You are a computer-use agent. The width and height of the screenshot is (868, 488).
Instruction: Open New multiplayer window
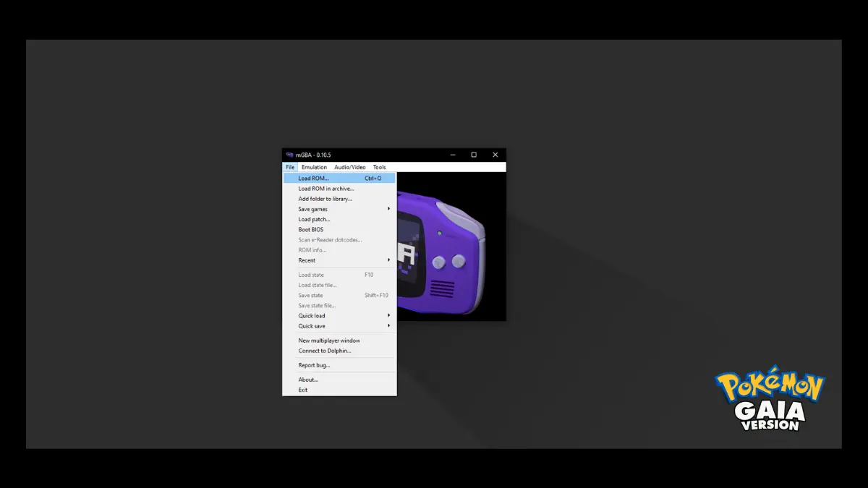pos(339,340)
